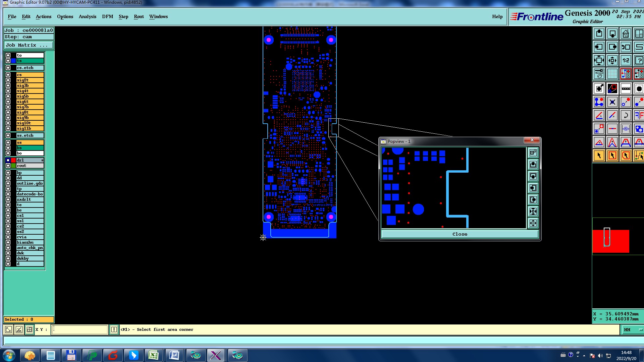Open the Job Matrix dropdown button
644x362 pixels.
point(29,45)
